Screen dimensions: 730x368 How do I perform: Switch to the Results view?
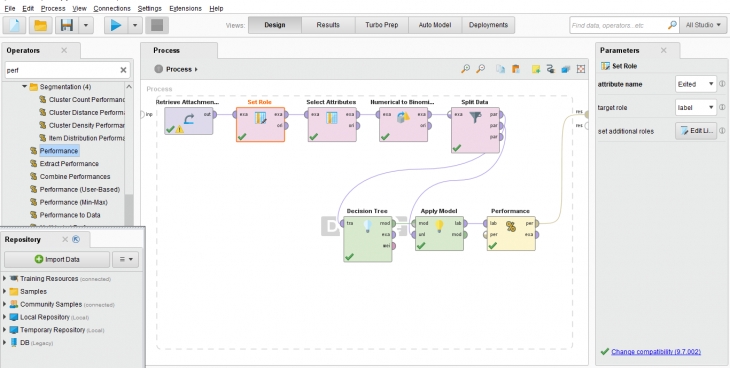(x=328, y=25)
